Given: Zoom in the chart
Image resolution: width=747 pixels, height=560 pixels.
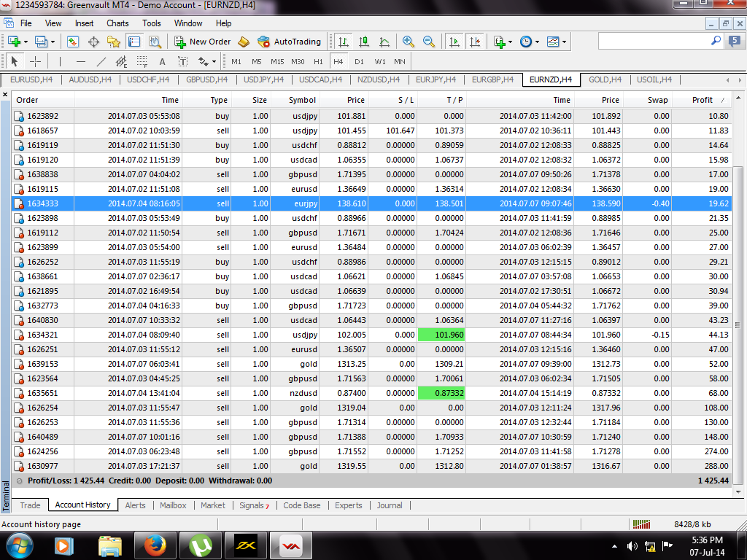Looking at the screenshot, I should point(409,42).
